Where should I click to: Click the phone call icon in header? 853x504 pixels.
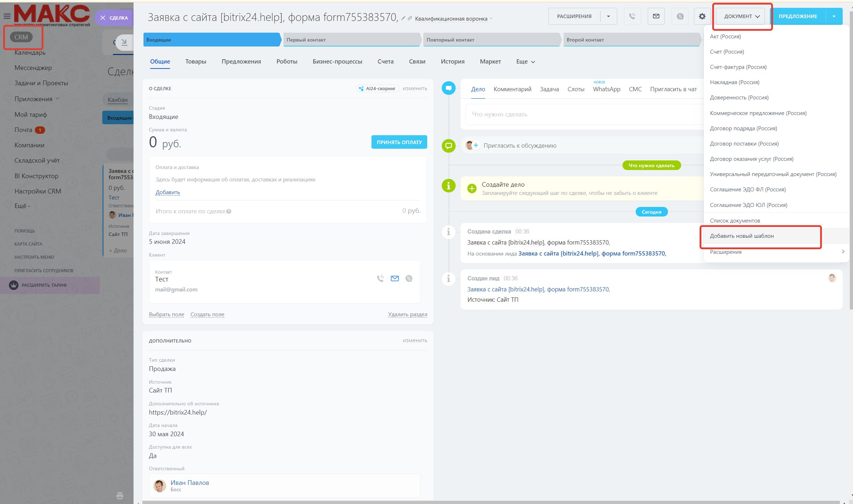pyautogui.click(x=632, y=16)
